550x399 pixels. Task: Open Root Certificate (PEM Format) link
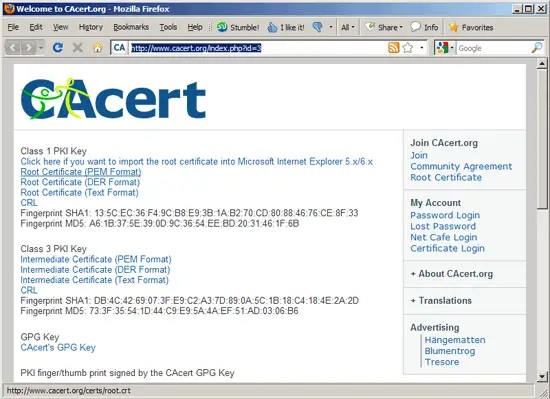[x=81, y=172]
